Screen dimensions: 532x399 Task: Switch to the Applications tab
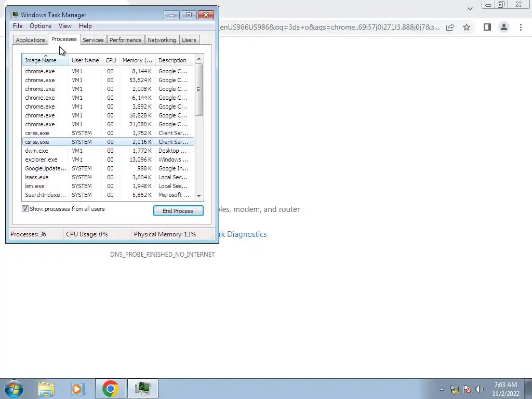tap(31, 40)
